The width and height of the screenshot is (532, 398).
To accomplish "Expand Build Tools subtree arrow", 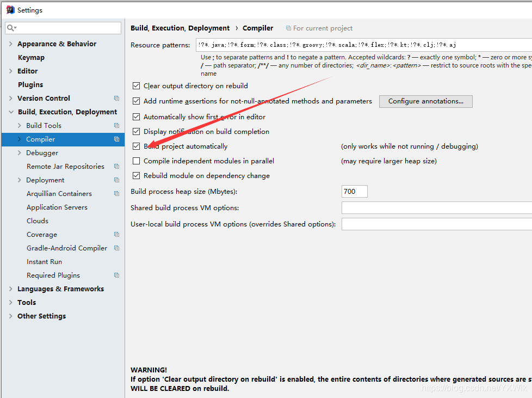I will click(20, 125).
